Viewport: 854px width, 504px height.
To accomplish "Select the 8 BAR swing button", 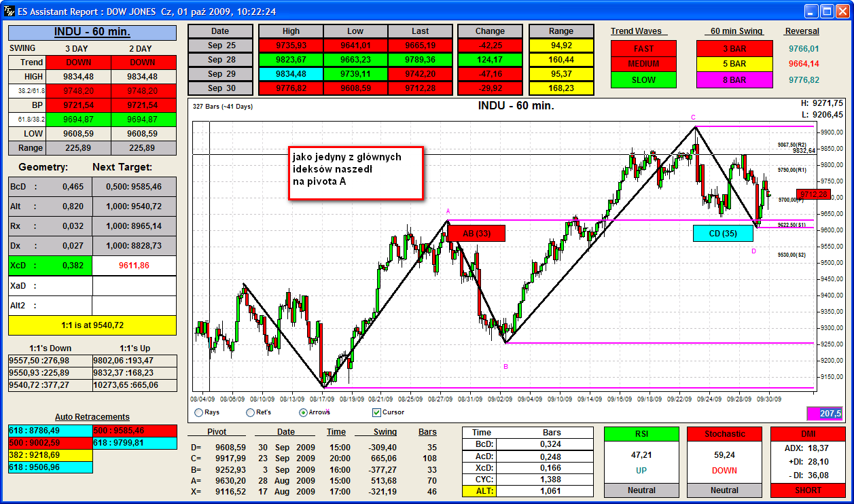I will pyautogui.click(x=734, y=80).
